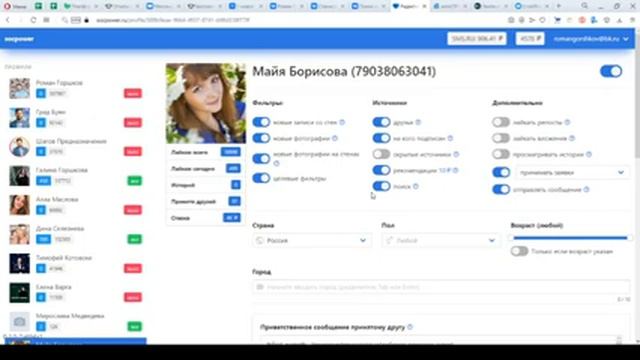Image resolution: width=640 pixels, height=360 pixels.
Task: Click avatar of Мирослава Медведева
Action: [20, 322]
